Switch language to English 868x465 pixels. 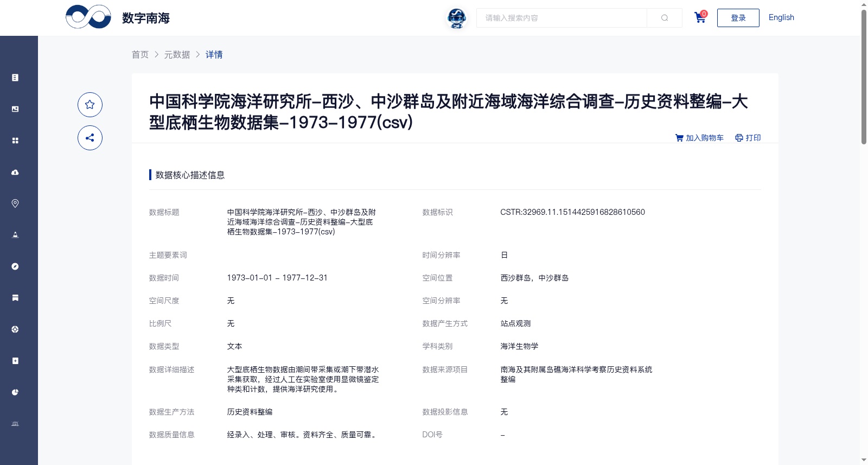click(781, 17)
